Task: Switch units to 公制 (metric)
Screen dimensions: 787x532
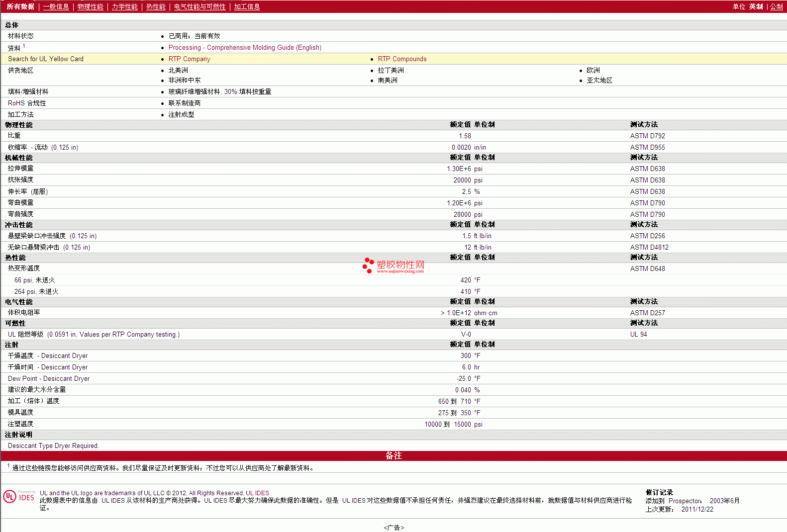Action: tap(776, 6)
